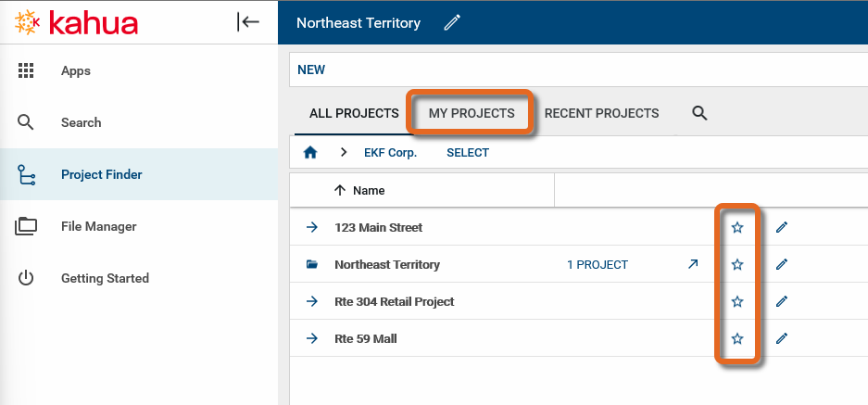The width and height of the screenshot is (868, 405).
Task: Sort projects by Name column header
Action: 368,190
